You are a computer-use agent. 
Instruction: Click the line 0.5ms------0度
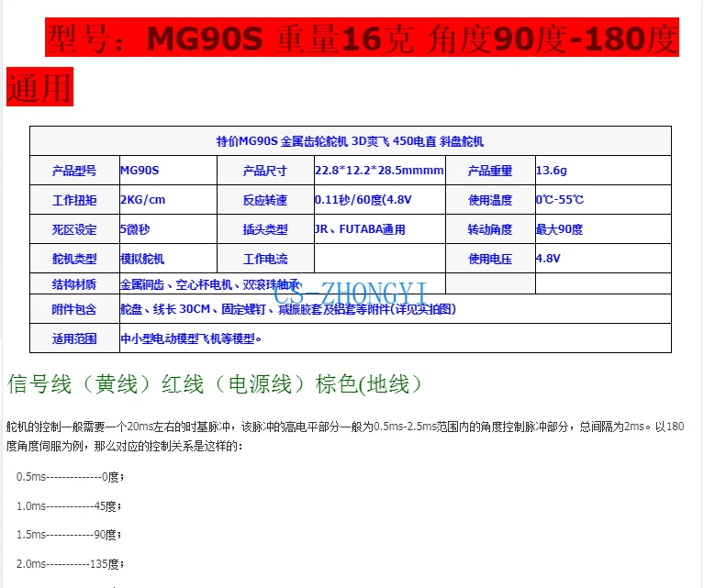coord(70,477)
